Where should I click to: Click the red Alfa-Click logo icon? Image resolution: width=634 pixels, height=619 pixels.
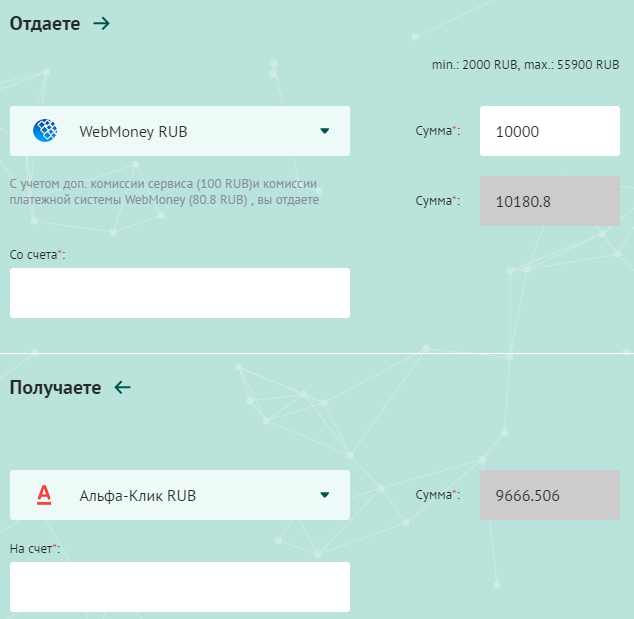[44, 495]
